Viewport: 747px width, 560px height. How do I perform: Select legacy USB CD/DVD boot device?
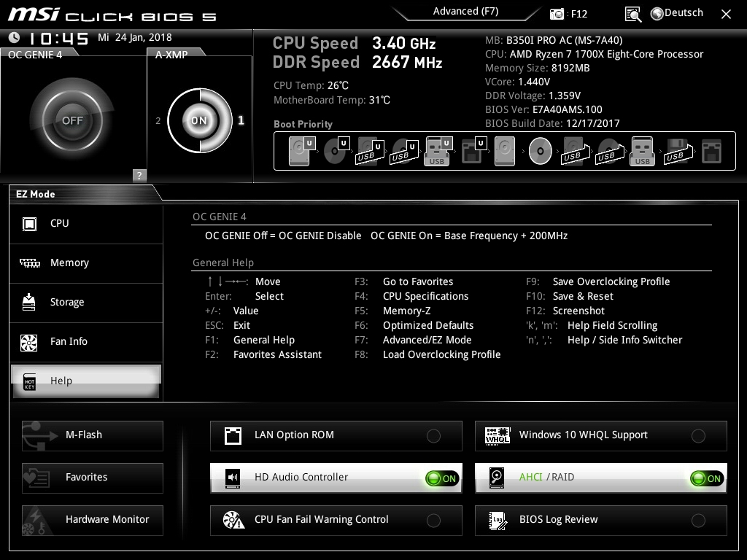tap(609, 152)
